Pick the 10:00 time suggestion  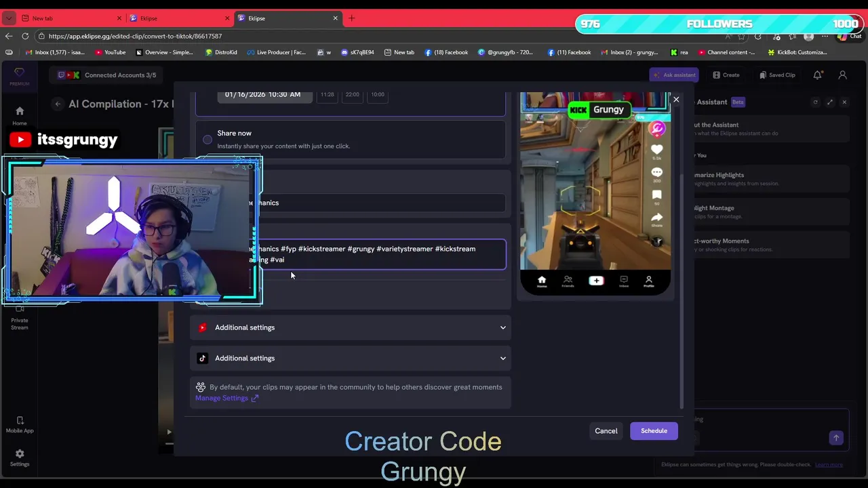click(378, 95)
